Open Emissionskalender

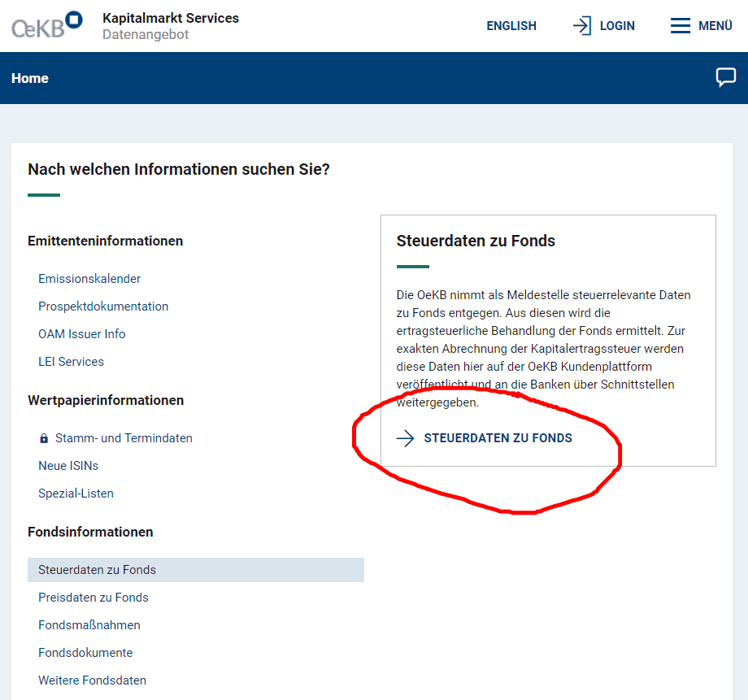coord(89,279)
